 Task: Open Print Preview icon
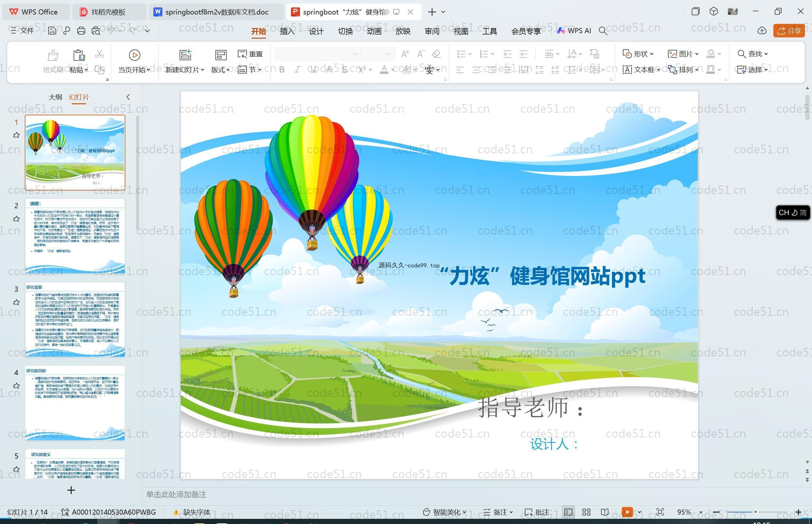pyautogui.click(x=96, y=31)
